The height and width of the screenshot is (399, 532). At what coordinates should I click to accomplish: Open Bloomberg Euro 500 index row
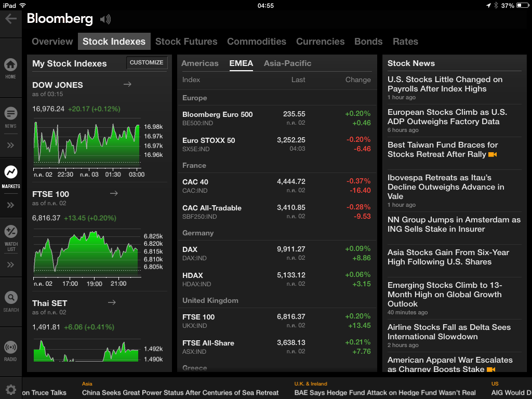pyautogui.click(x=276, y=118)
